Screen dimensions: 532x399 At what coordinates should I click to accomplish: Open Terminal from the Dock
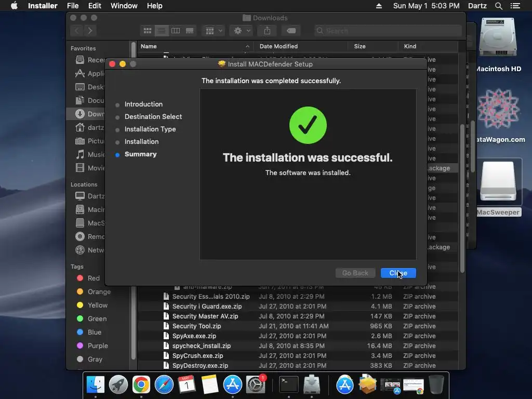click(288, 384)
